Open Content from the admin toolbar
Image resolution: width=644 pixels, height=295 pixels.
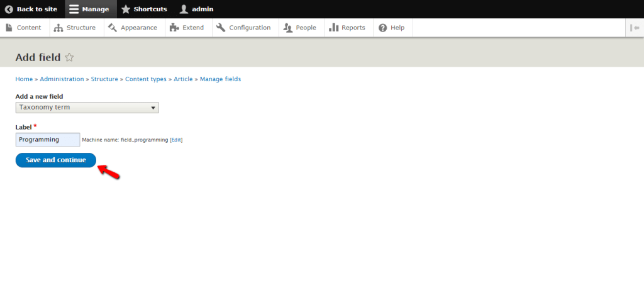[x=25, y=28]
